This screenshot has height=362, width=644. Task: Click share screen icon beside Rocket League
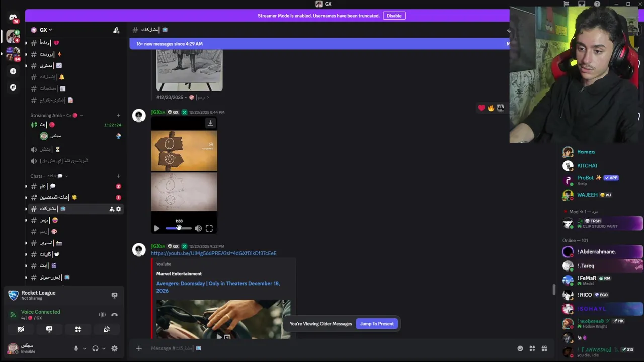[x=114, y=295]
